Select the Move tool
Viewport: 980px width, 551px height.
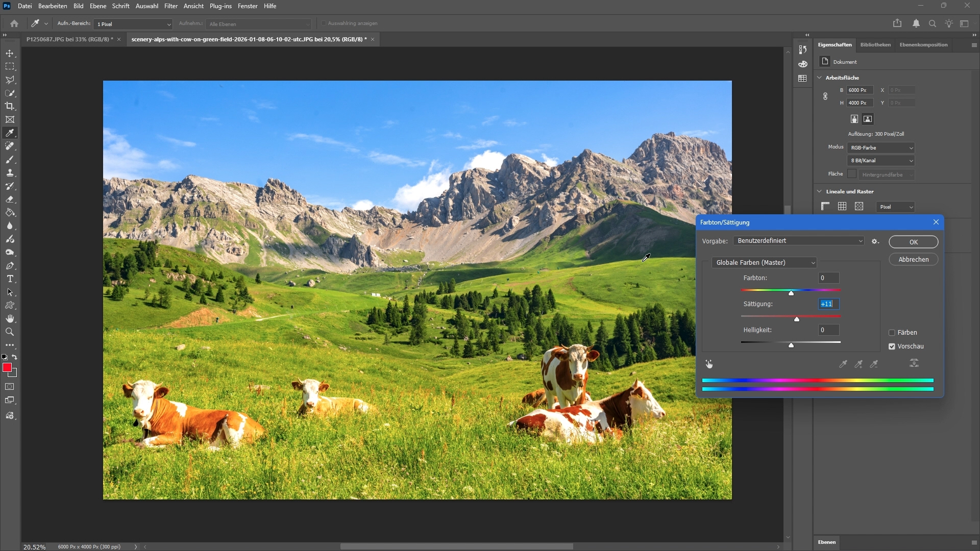[x=10, y=54]
